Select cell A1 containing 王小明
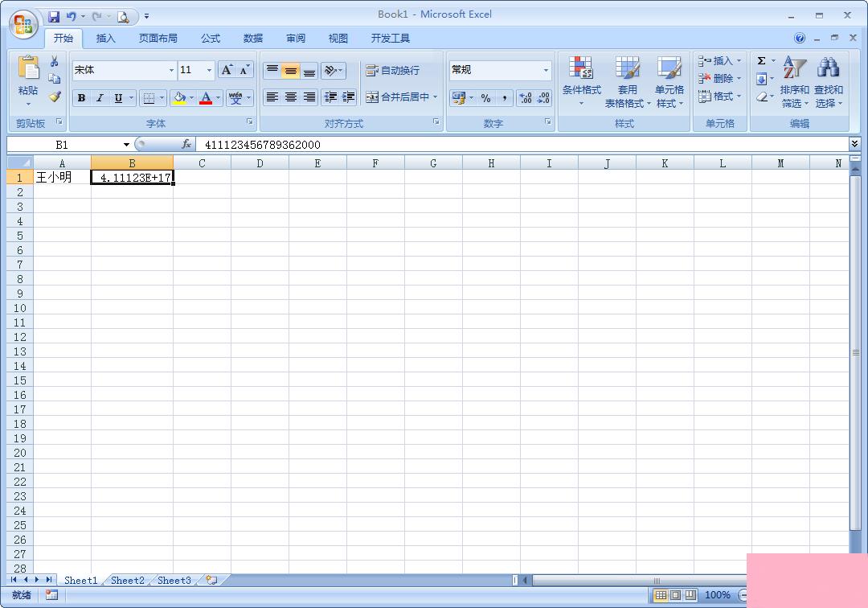868x608 pixels. [62, 177]
